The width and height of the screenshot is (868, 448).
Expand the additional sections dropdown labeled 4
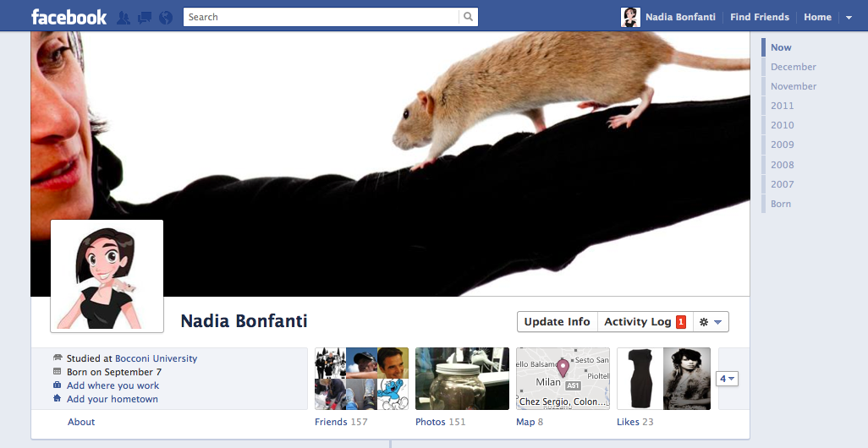(728, 379)
